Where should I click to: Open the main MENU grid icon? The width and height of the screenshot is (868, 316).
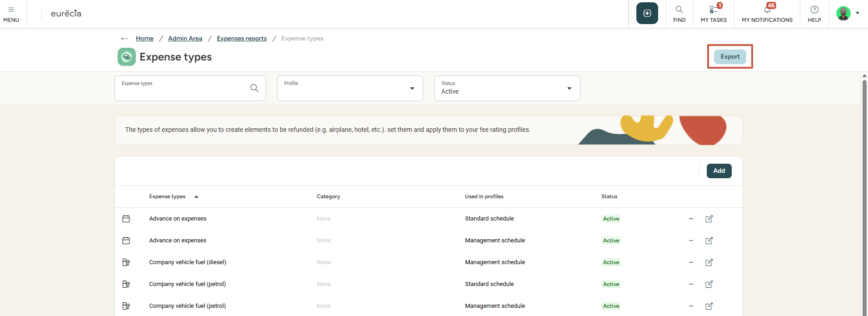pyautogui.click(x=11, y=14)
